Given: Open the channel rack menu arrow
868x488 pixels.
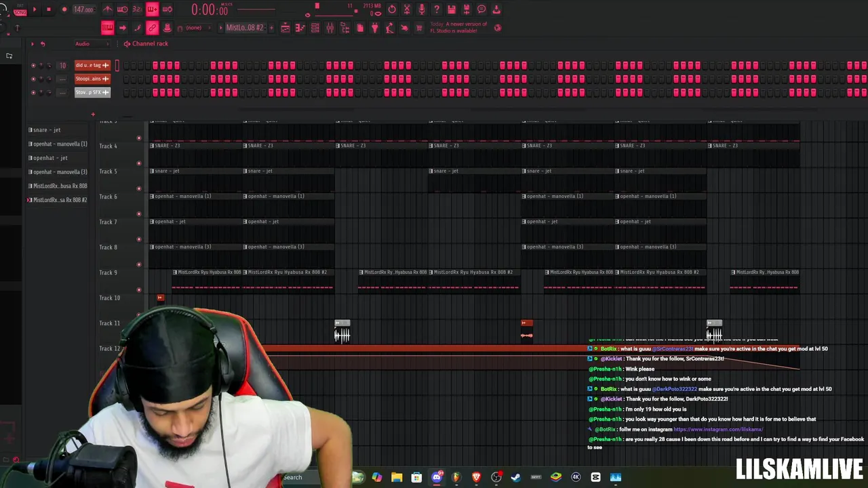Looking at the screenshot, I should [32, 43].
